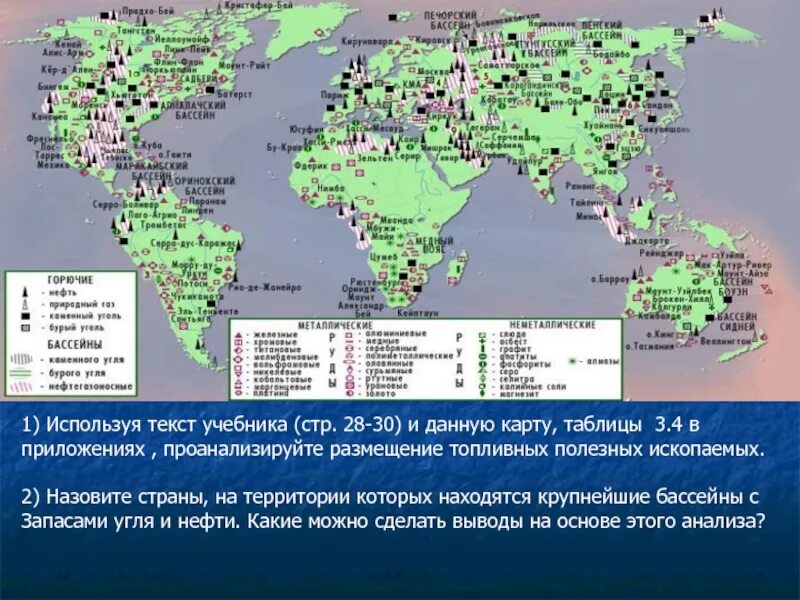Click the Кирунавара map label
This screenshot has height=600, width=800.
click(367, 41)
